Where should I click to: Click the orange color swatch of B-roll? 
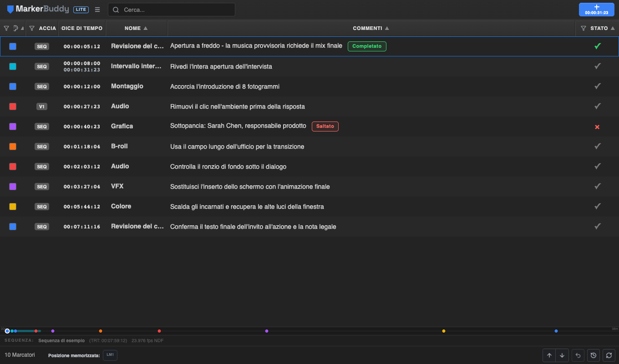[x=13, y=147]
